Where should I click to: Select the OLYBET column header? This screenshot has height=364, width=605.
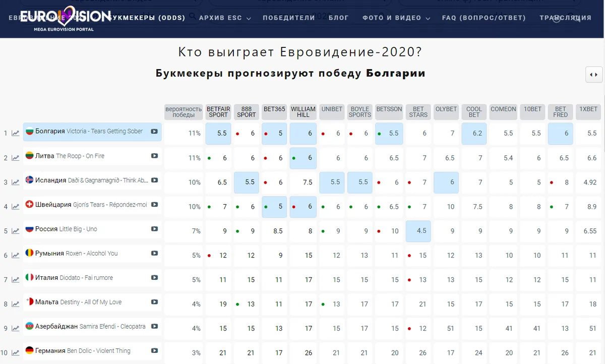446,112
